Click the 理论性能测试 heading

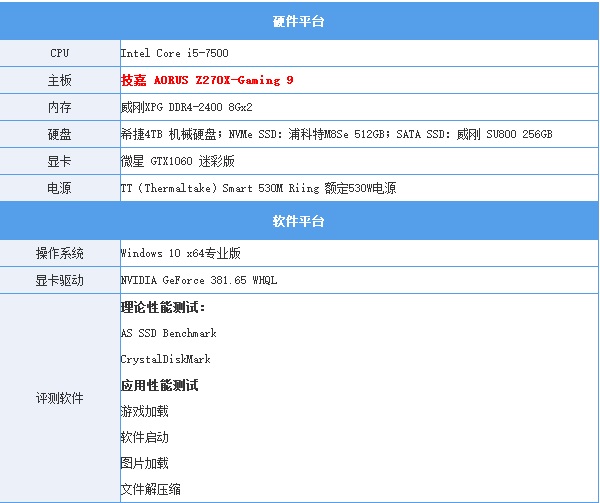[163, 307]
